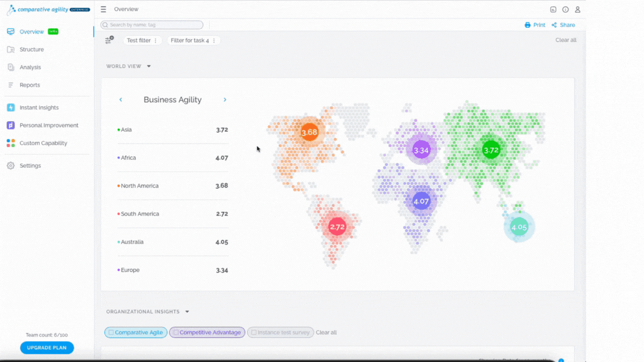
Task: Open the user profile icon
Action: pos(577,9)
